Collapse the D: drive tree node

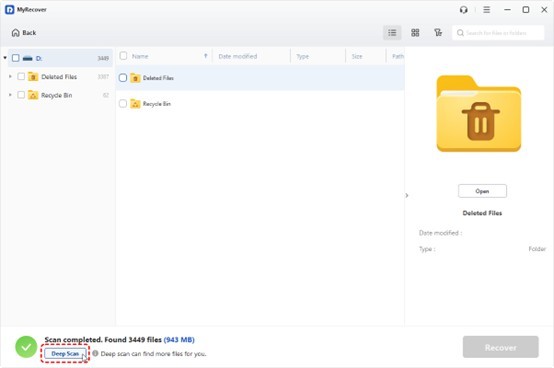pyautogui.click(x=5, y=58)
